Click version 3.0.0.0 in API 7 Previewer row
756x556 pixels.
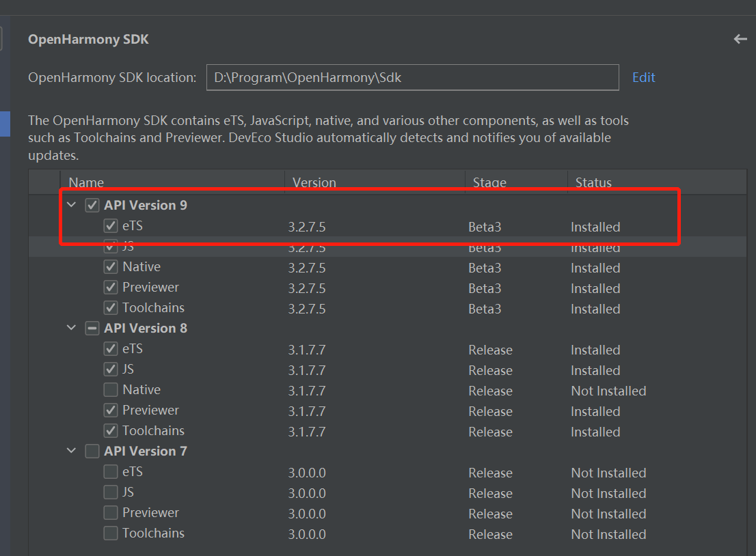307,514
